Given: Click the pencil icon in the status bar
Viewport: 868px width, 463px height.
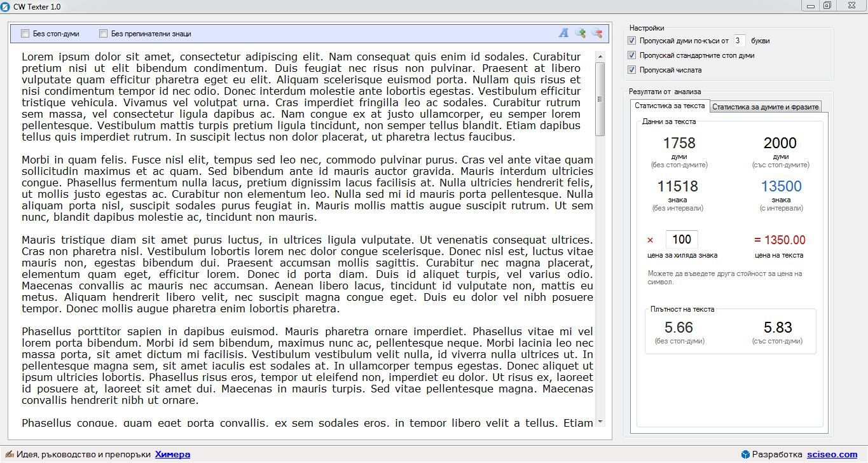Looking at the screenshot, I should [x=9, y=454].
